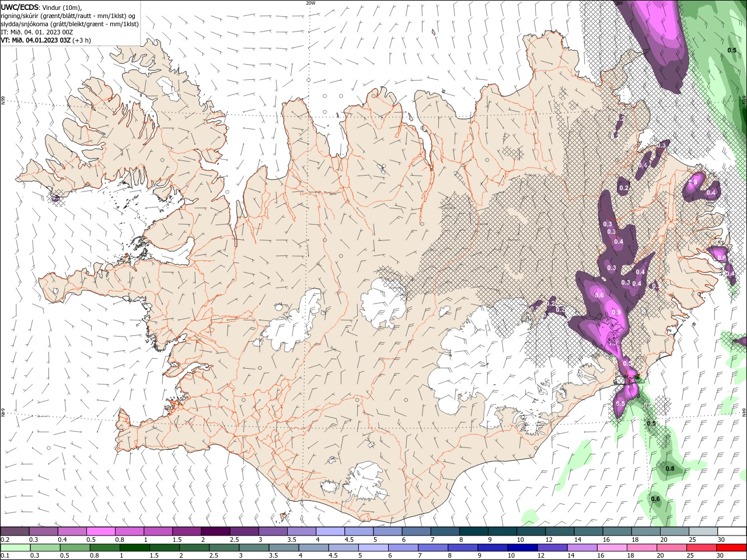Select the 25 coral-red rain scale swatch
Image resolution: width=747 pixels, height=560 pixels.
(701, 548)
